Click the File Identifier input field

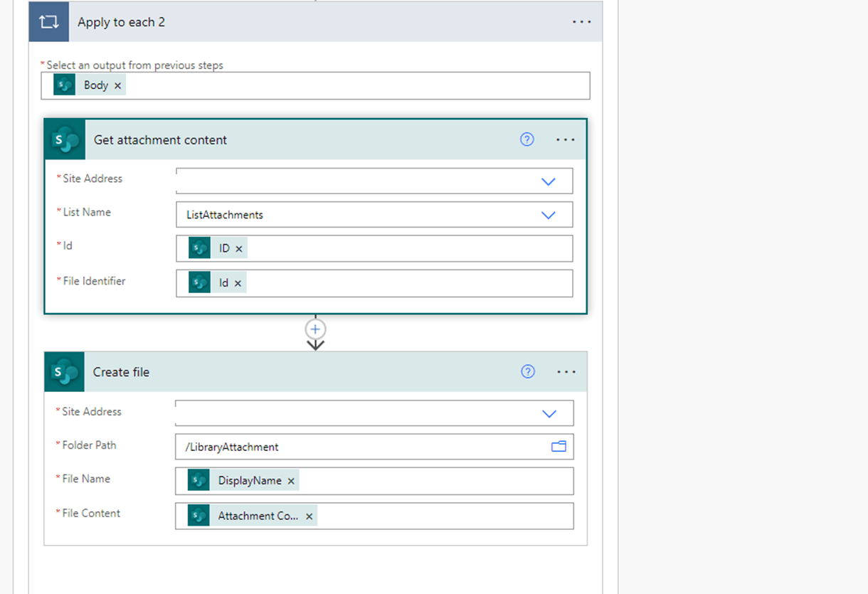[374, 283]
